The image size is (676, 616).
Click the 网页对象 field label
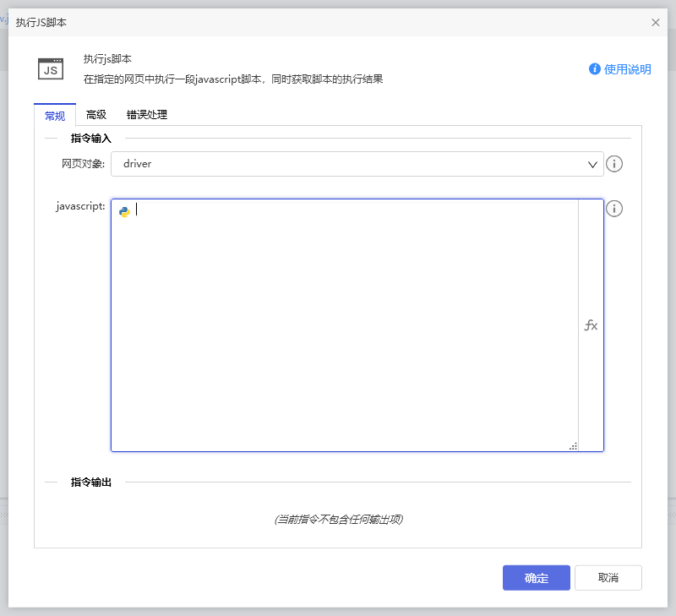pos(83,164)
